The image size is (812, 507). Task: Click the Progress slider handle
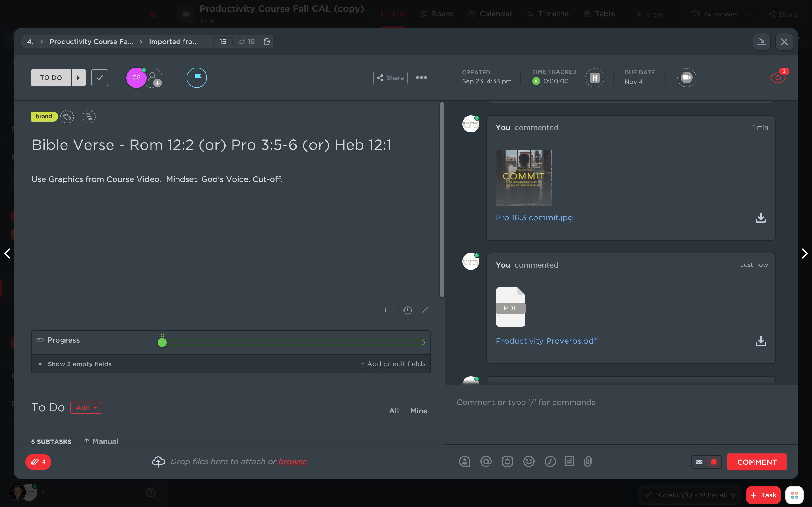pos(162,342)
